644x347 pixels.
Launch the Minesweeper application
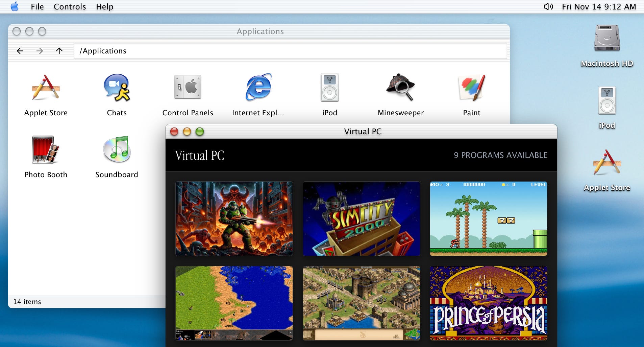[x=400, y=87]
